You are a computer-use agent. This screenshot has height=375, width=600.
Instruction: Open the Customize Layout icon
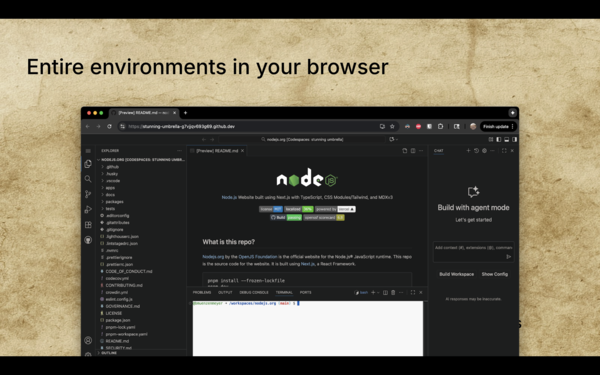491,139
